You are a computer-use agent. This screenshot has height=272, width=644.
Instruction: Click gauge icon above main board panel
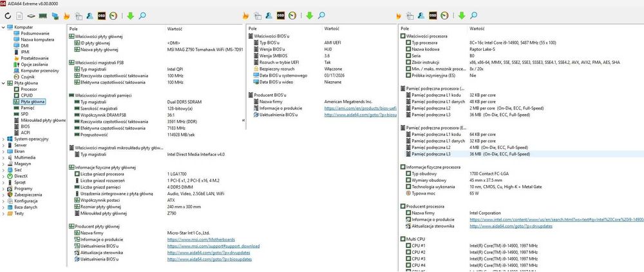(113, 15)
